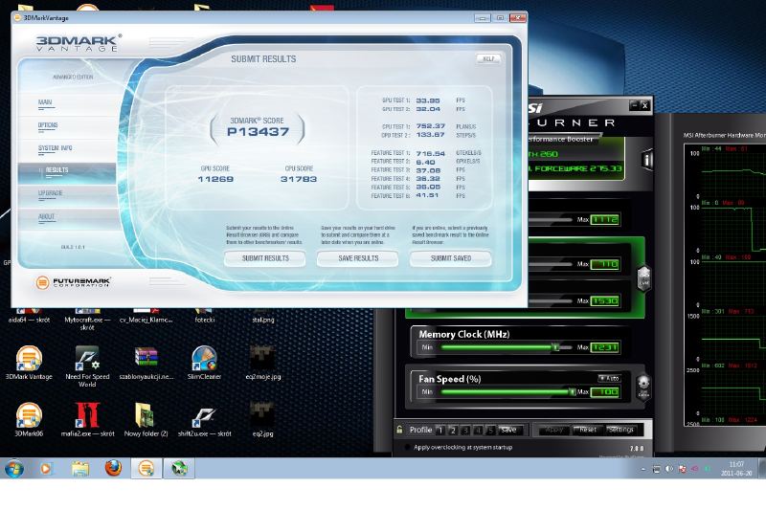Click the Afterburner Reset button
Image resolution: width=766 pixels, height=532 pixels.
click(x=588, y=430)
